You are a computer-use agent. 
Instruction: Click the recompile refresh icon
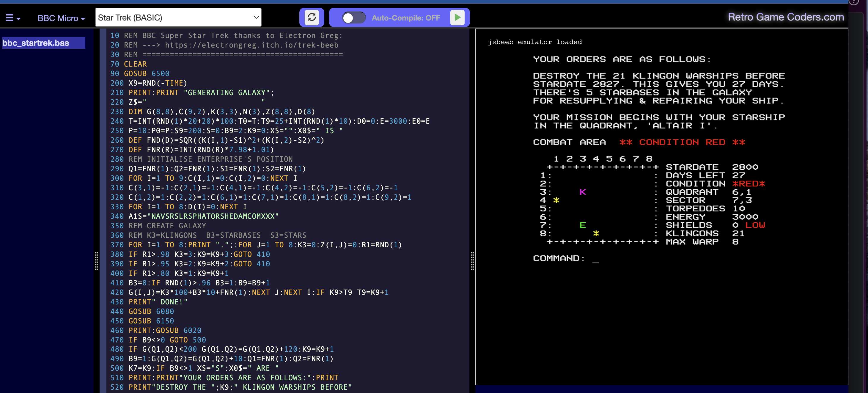312,17
